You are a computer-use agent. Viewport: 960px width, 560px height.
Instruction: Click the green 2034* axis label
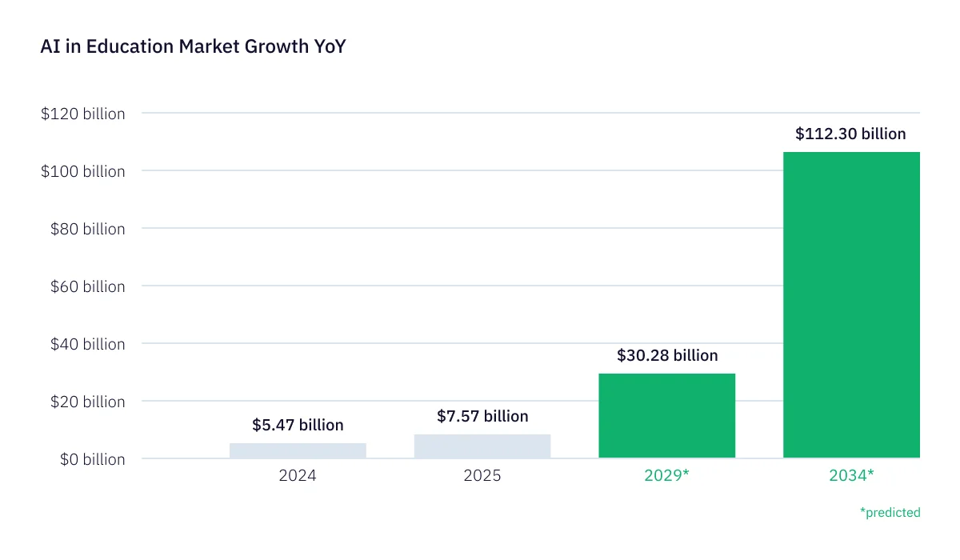click(x=850, y=475)
